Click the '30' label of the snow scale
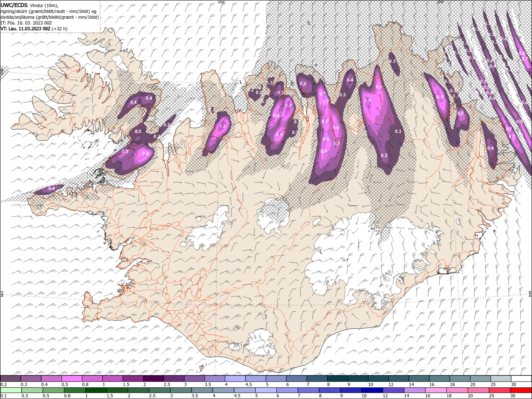The image size is (532, 399). (x=513, y=384)
